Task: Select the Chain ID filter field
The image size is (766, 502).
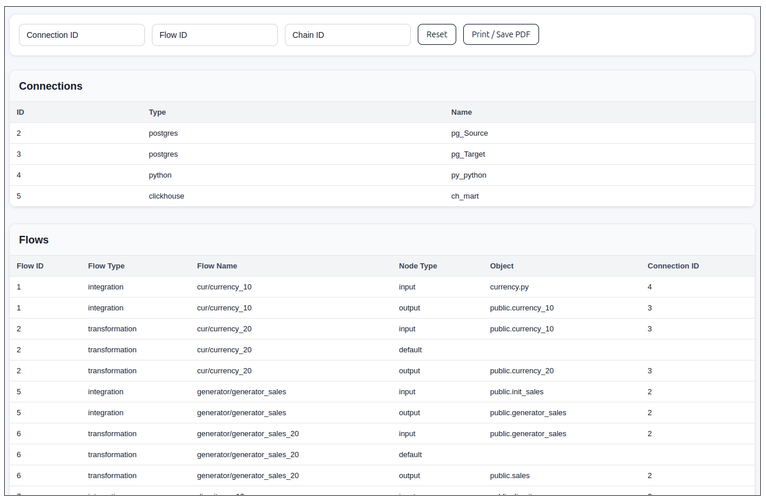Action: 347,35
